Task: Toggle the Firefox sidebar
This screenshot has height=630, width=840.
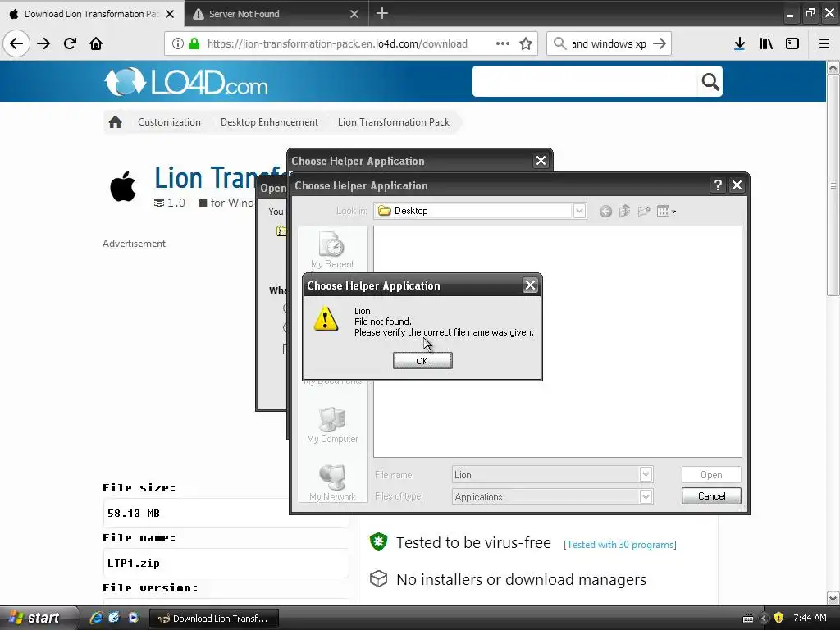Action: pyautogui.click(x=792, y=43)
